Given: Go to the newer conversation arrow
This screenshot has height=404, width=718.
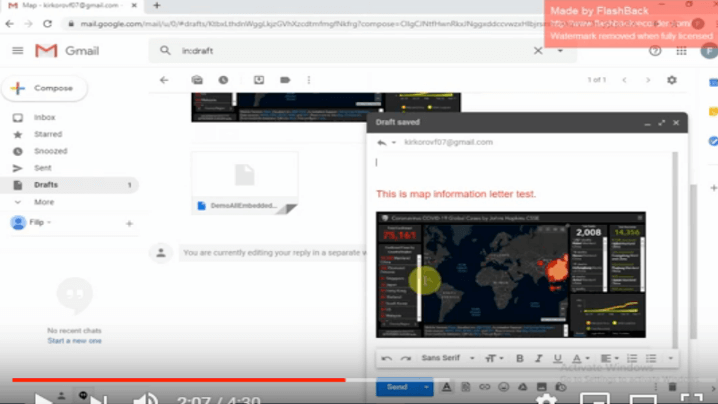Looking at the screenshot, I should click(624, 80).
